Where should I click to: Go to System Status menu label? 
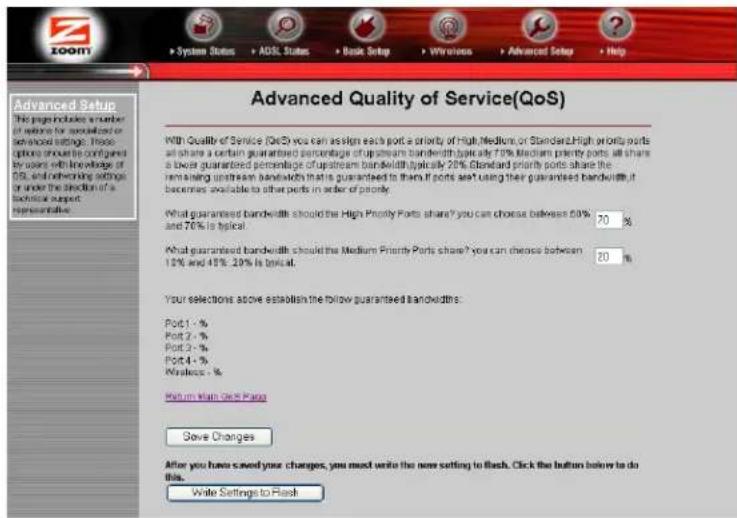point(203,51)
